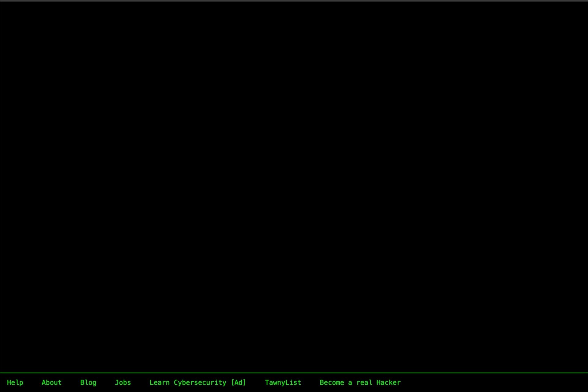Screen dimensions: 588x392
Task: Navigate to About from bottom menu
Action: (x=51, y=383)
